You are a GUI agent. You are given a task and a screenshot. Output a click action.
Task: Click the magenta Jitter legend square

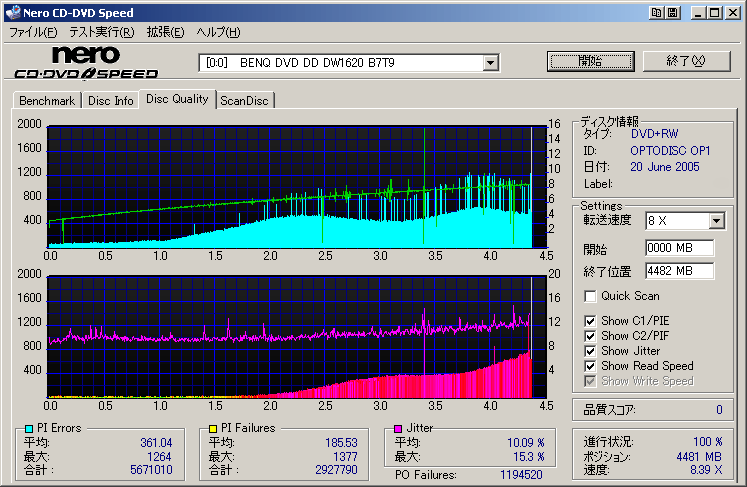coord(398,429)
